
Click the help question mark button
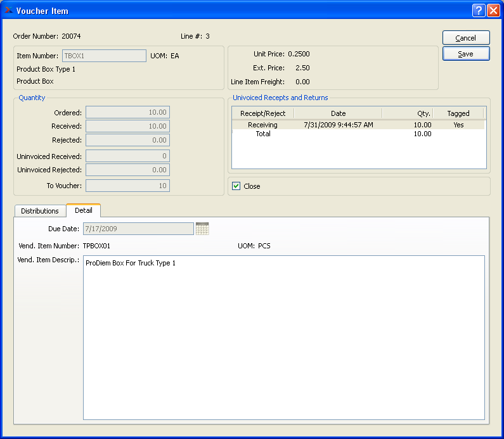(479, 11)
